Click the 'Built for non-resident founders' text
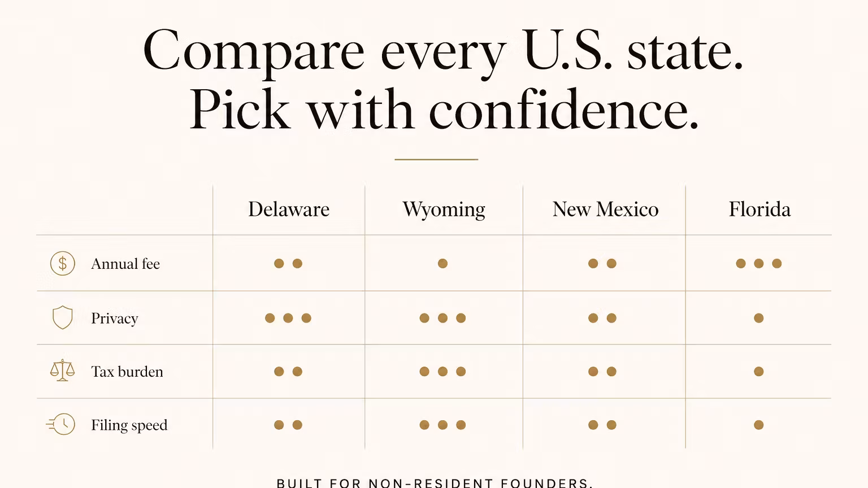Screen dimensions: 868x488 click(435, 483)
